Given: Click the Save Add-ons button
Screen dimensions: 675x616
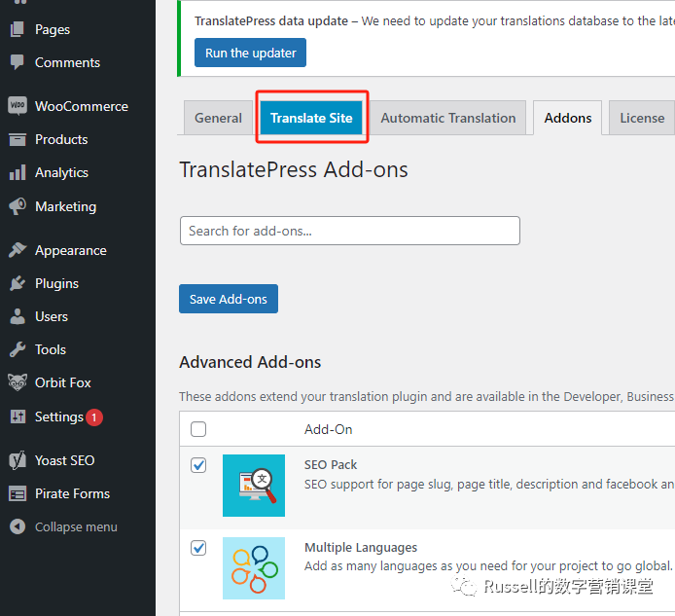Looking at the screenshot, I should (229, 299).
